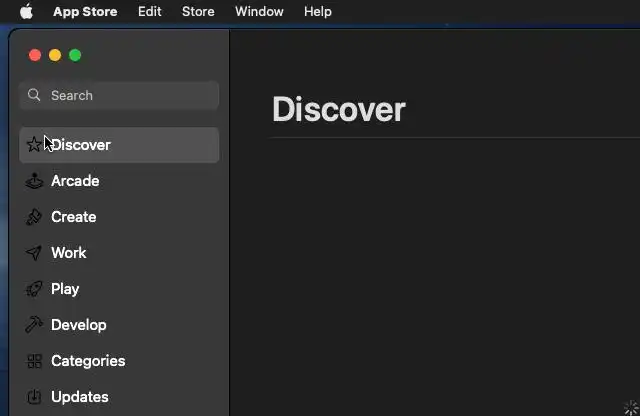Click the Arcade joystick icon
Image resolution: width=640 pixels, height=416 pixels.
point(34,181)
